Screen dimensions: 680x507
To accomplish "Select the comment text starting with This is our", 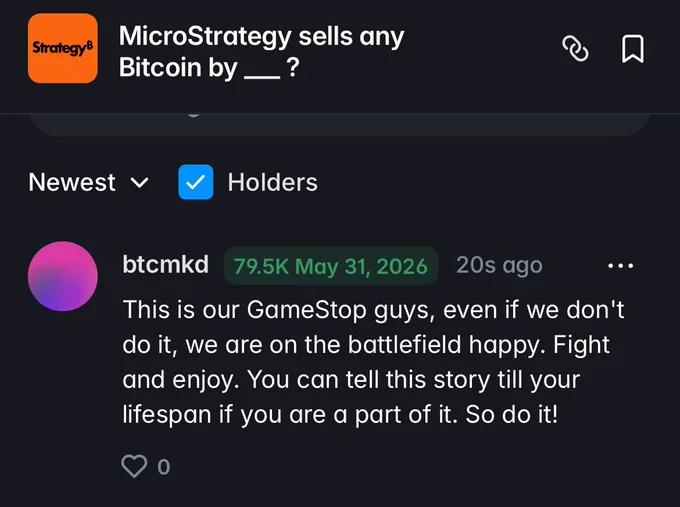I will coord(373,362).
